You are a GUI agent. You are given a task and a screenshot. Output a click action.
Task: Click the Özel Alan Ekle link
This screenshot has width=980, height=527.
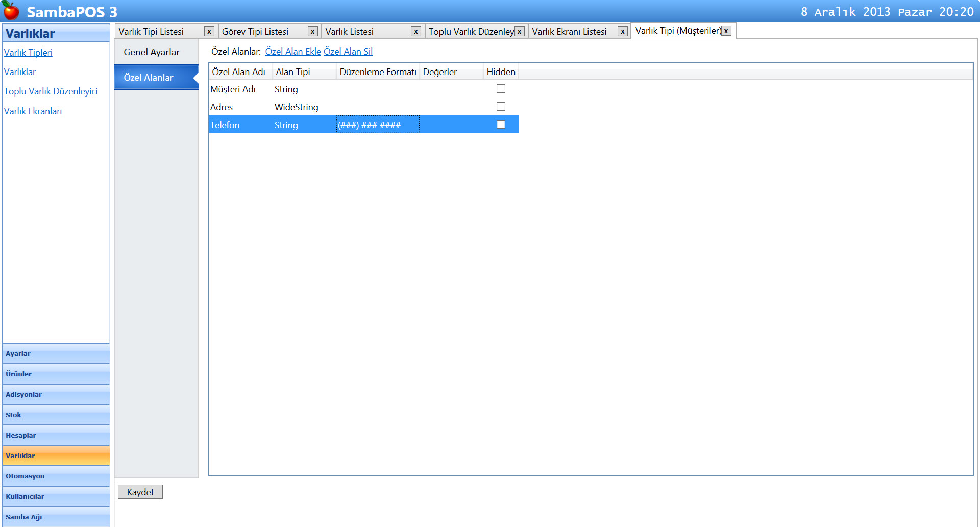click(293, 52)
